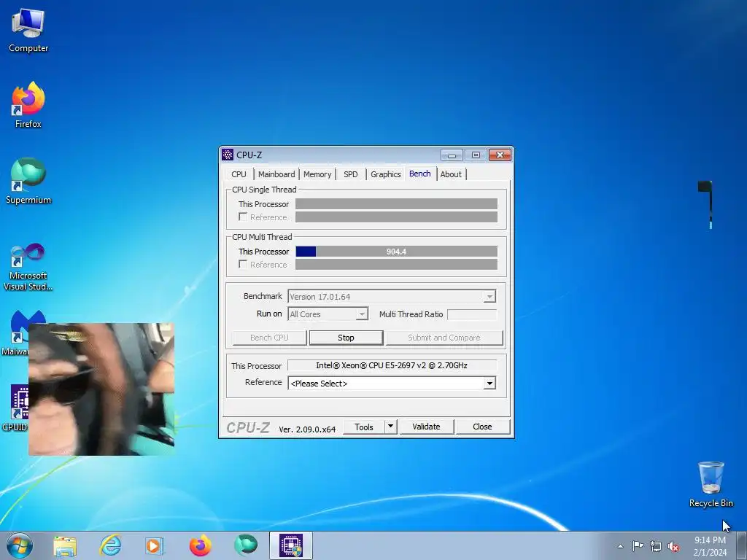This screenshot has width=747, height=560.
Task: Open the About tab
Action: pos(451,174)
